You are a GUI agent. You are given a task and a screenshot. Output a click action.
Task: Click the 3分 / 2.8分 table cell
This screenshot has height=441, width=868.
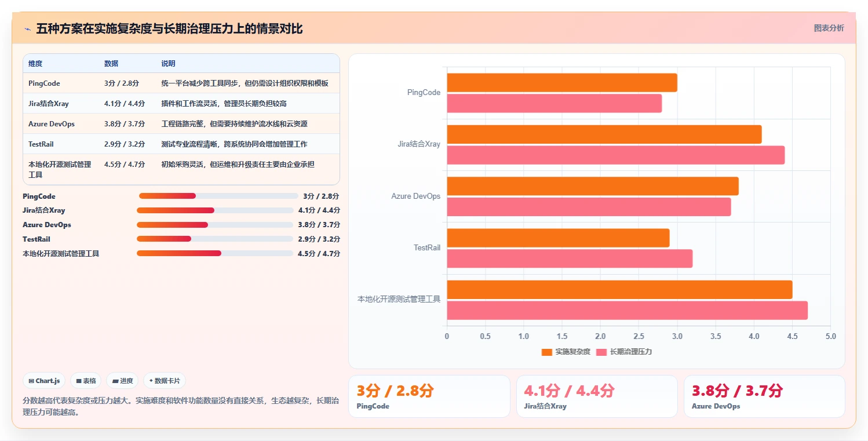tap(122, 83)
